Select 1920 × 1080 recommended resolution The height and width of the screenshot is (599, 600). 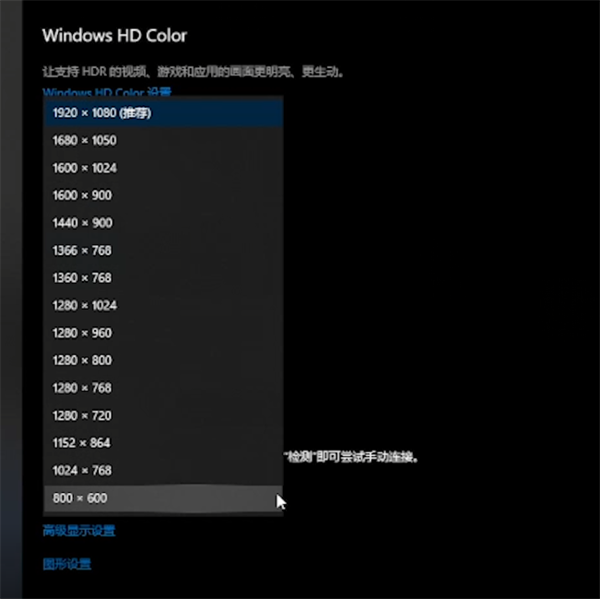click(x=163, y=113)
